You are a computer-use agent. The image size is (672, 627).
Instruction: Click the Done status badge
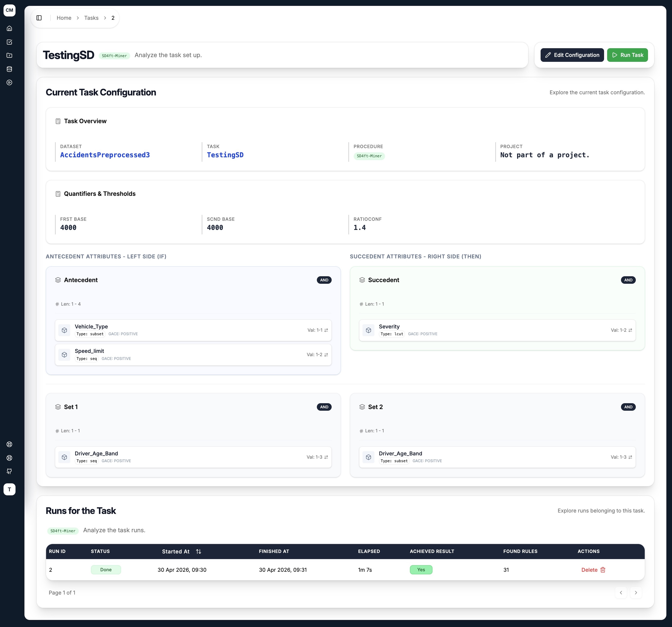pos(106,570)
